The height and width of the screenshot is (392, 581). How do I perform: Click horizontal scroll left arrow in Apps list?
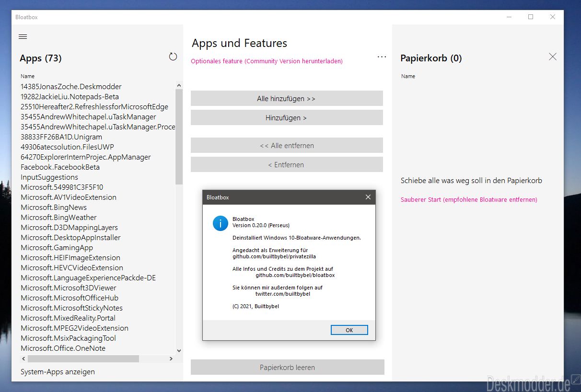coord(24,358)
